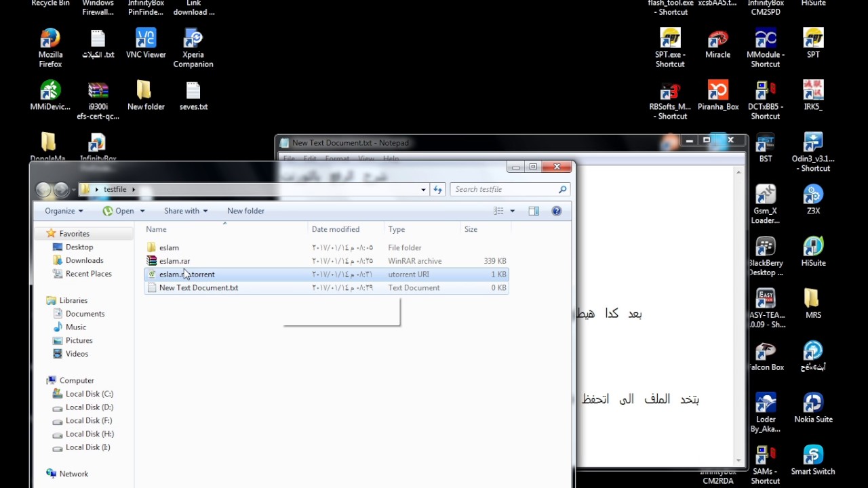The width and height of the screenshot is (868, 488).
Task: Open Downloads in Favorites
Action: [x=84, y=260]
